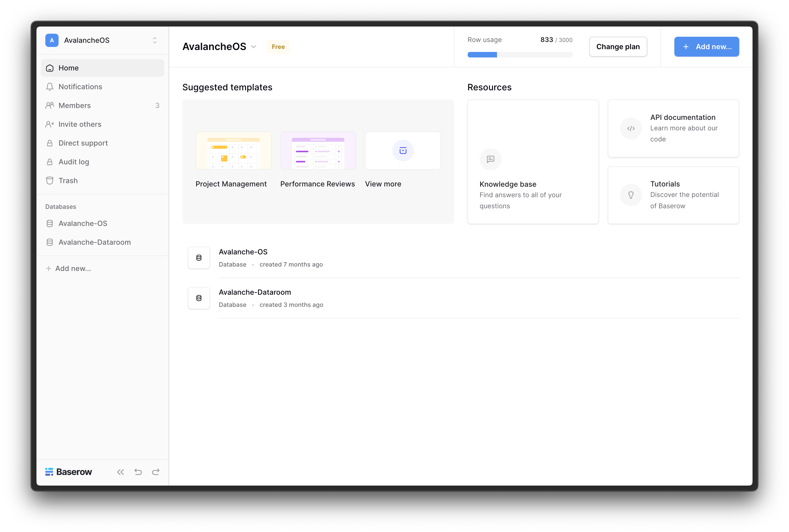Open Trash from sidebar
Image resolution: width=789 pixels, height=532 pixels.
click(x=68, y=181)
